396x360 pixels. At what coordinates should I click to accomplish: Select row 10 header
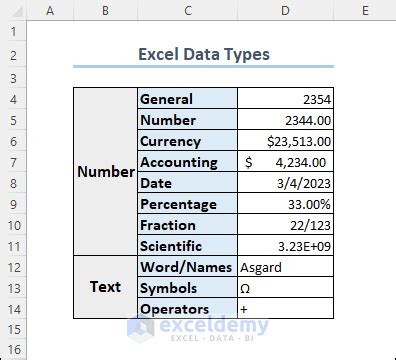pyautogui.click(x=13, y=225)
